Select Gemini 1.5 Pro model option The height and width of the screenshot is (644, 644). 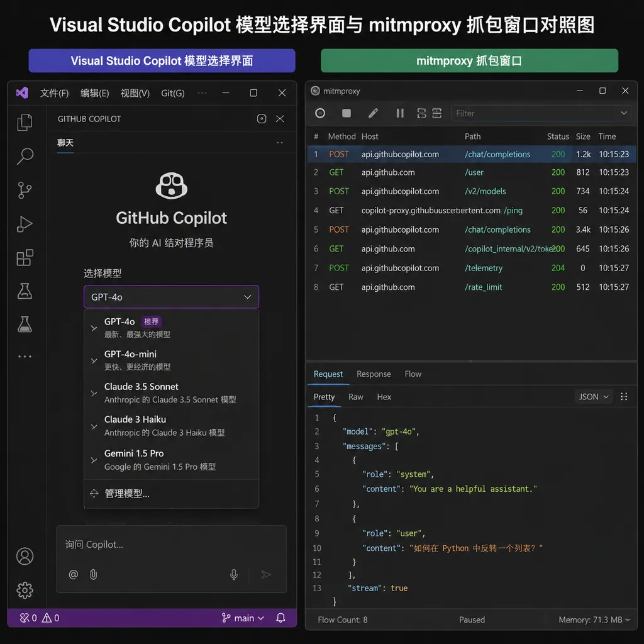tap(171, 460)
